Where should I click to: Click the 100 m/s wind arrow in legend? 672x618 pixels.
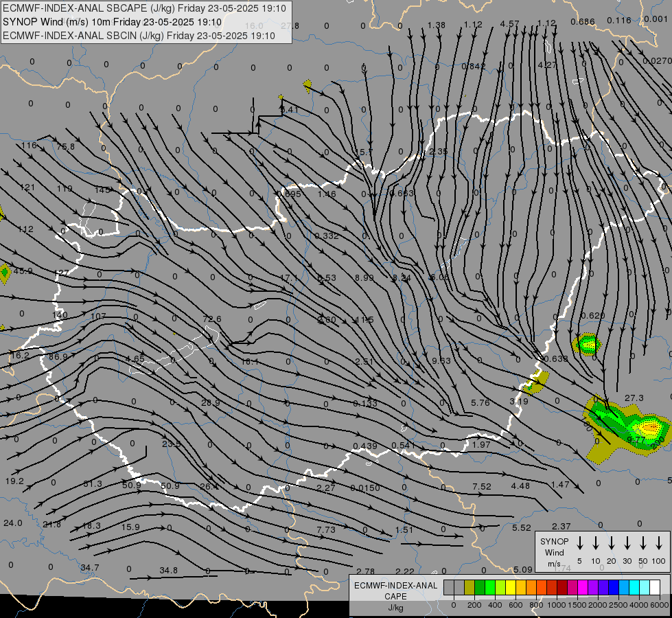[x=659, y=543]
